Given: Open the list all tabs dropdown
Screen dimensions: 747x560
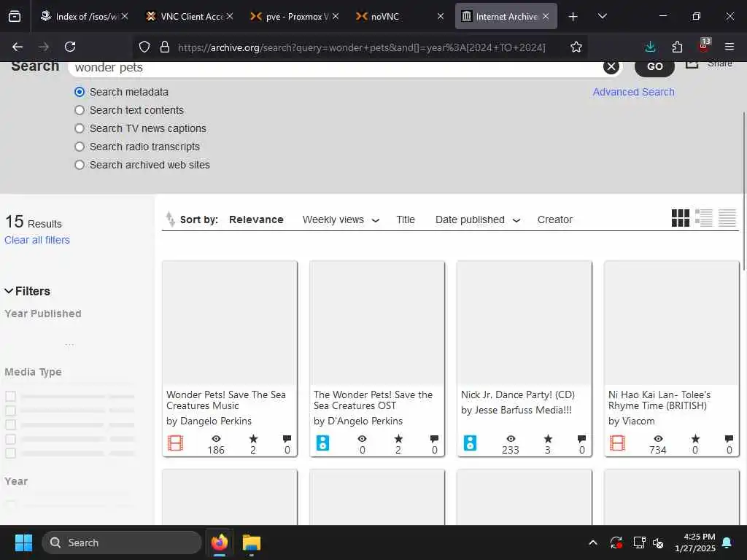Looking at the screenshot, I should click(602, 16).
